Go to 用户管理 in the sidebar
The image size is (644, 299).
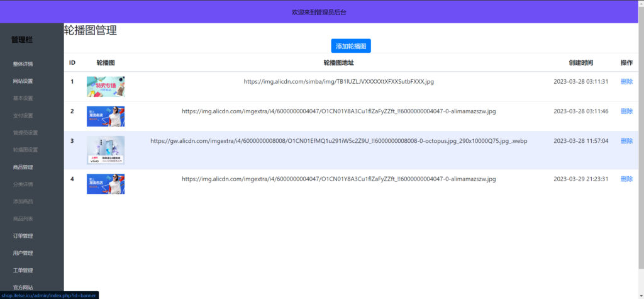click(x=23, y=253)
